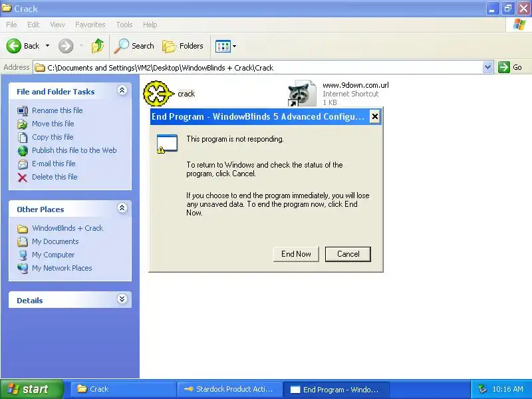The height and width of the screenshot is (399, 532).
Task: Open the Help menu
Action: (x=150, y=25)
